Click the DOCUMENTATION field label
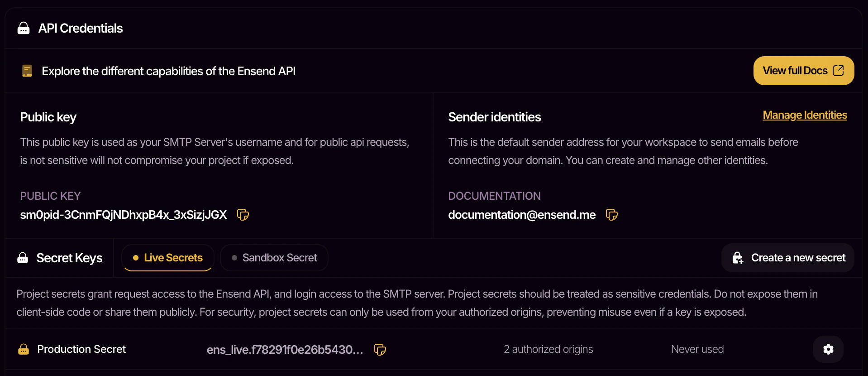 [495, 196]
